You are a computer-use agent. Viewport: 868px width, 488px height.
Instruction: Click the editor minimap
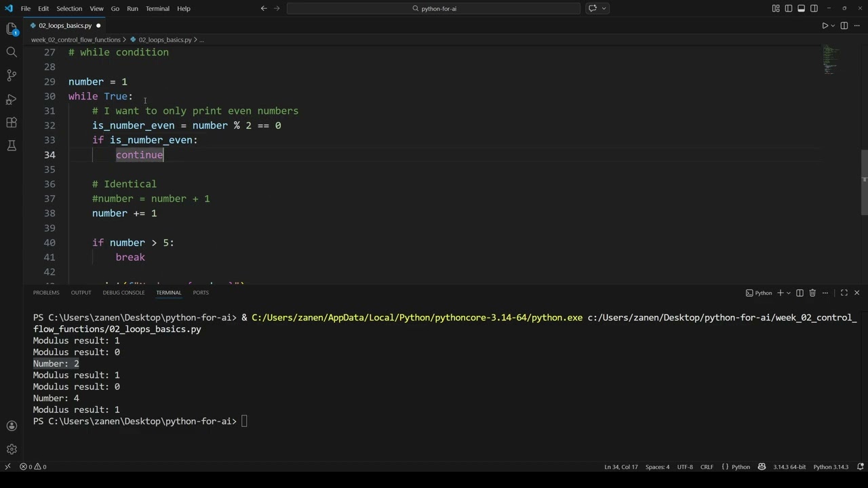click(831, 60)
